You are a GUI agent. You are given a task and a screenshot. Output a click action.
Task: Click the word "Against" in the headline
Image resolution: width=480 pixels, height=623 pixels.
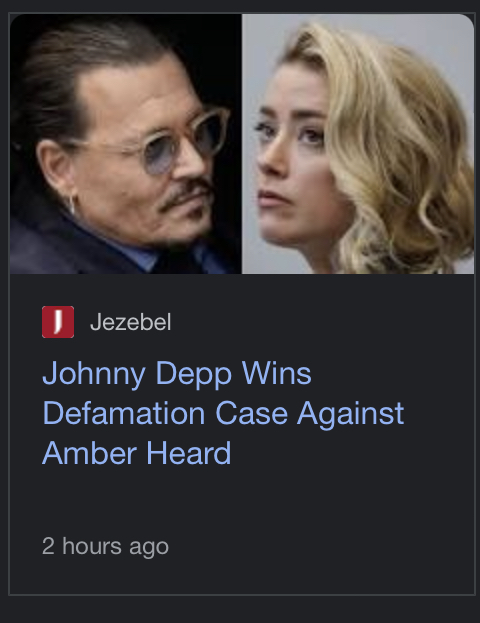pyautogui.click(x=351, y=413)
